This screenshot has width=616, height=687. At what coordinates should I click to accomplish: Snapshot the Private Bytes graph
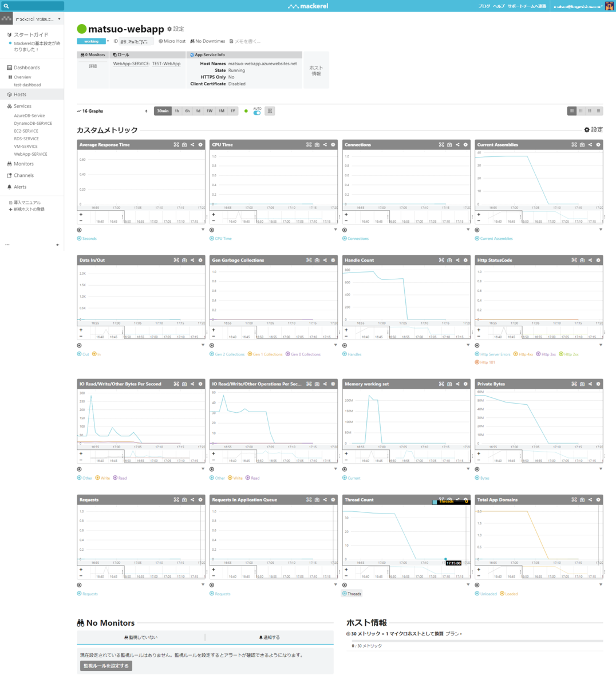(582, 384)
